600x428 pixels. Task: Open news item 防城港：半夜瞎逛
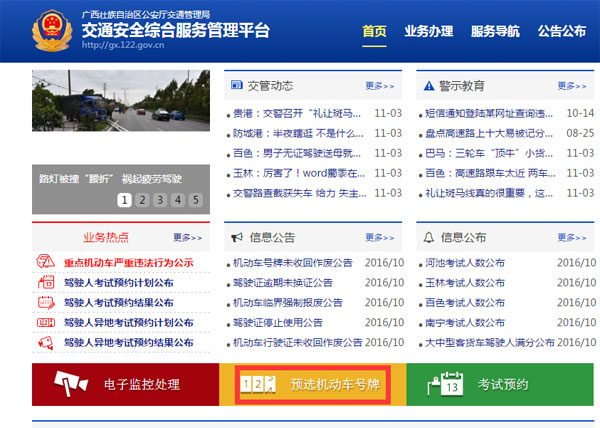coord(298,133)
